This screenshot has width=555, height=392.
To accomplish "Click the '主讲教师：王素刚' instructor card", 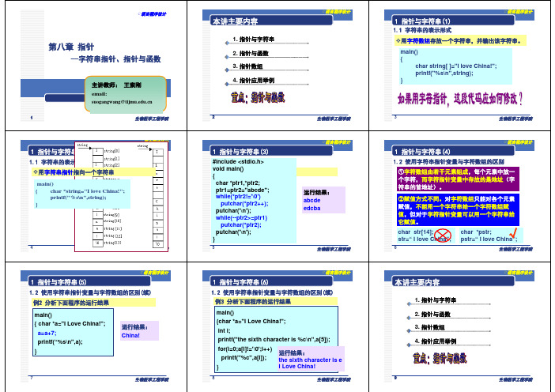I will coord(125,94).
